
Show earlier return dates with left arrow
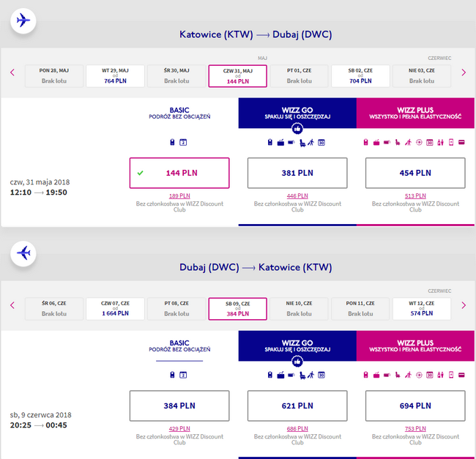(x=12, y=305)
